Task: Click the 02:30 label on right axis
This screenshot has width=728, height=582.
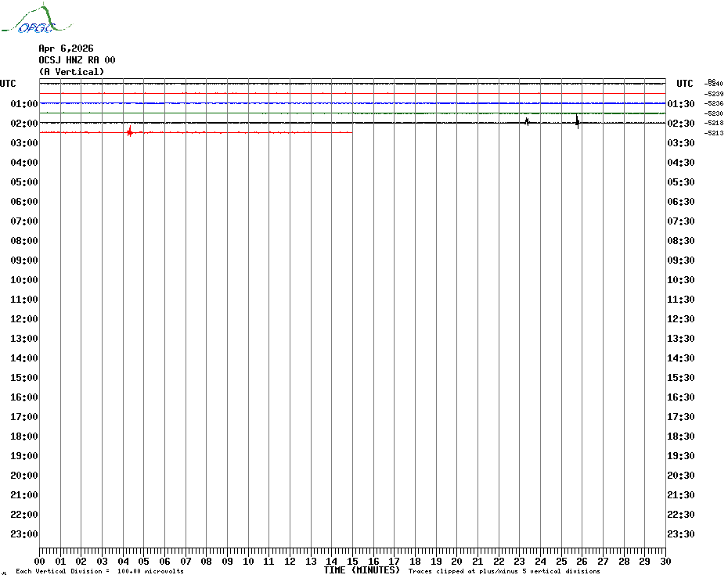Action: click(680, 124)
